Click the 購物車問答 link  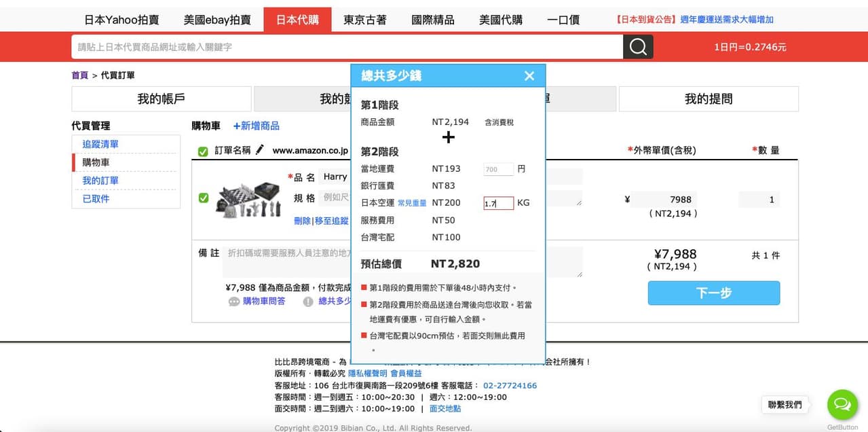point(264,301)
